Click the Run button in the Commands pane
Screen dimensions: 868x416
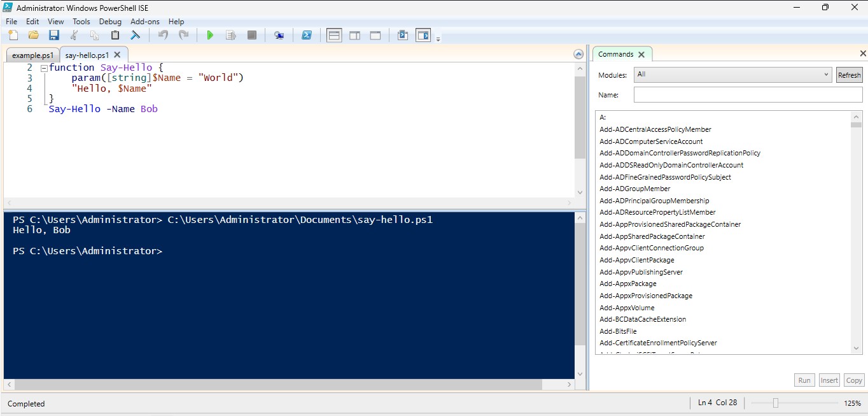(804, 380)
